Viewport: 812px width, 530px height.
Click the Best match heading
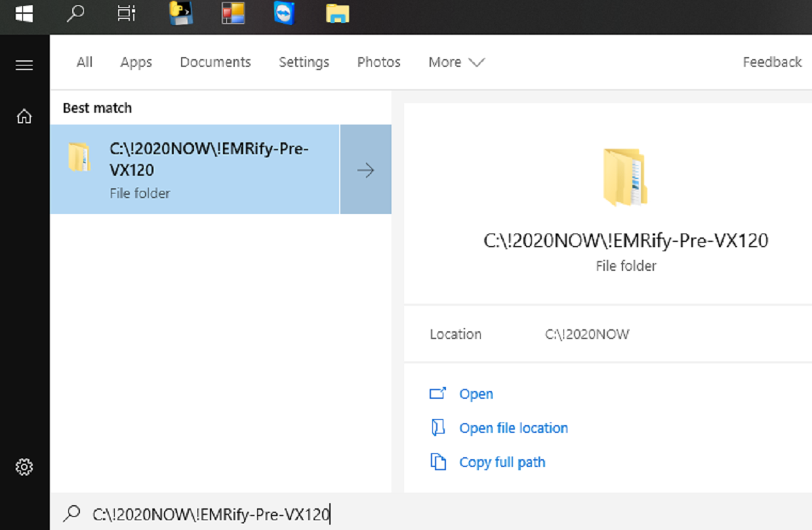tap(97, 108)
